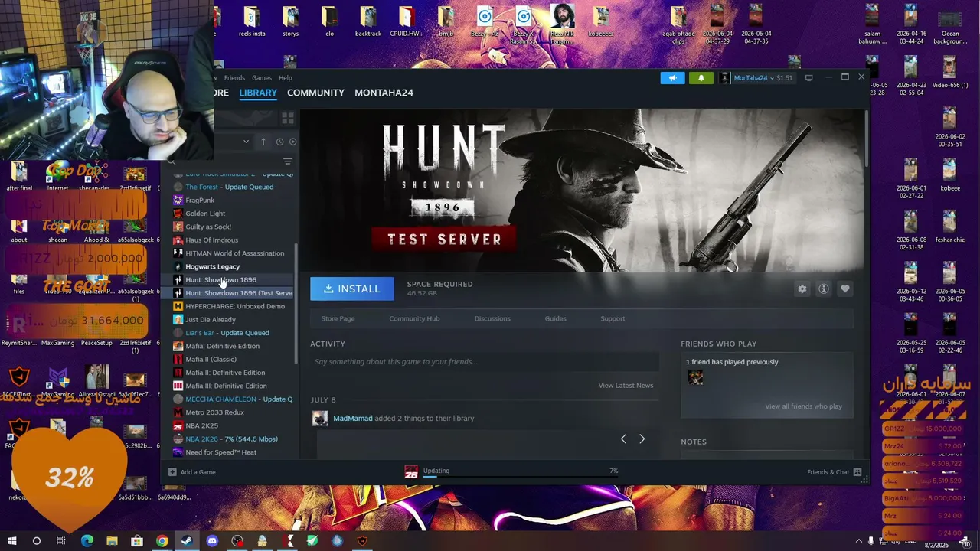Image resolution: width=980 pixels, height=551 pixels.
Task: Open Microsoft Edge from taskbar
Action: tap(87, 542)
